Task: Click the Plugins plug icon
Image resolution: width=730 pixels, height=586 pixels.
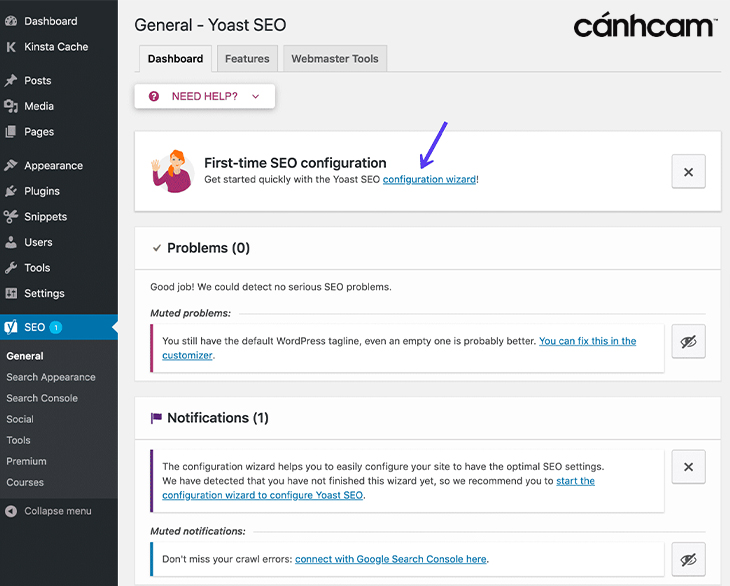Action: [11, 191]
